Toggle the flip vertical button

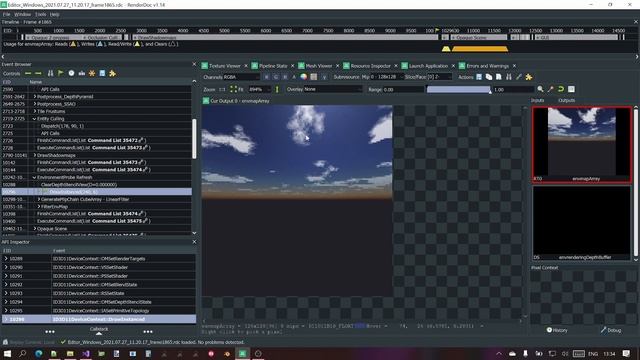pos(277,89)
